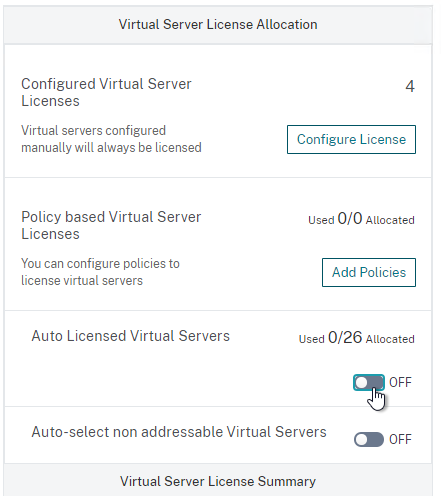Screen dimensions: 441x496
Task: Open the Virtual Server License Summary header
Action: 218,481
